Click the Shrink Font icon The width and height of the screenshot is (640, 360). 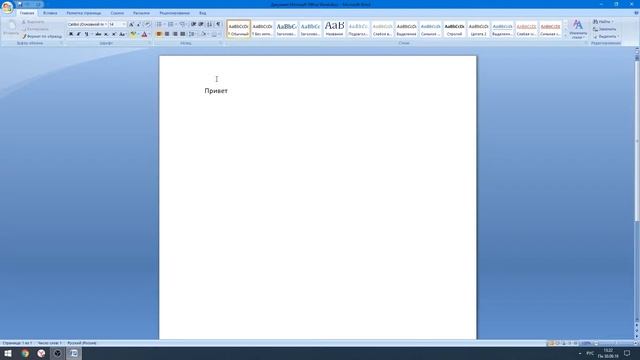[x=139, y=24]
